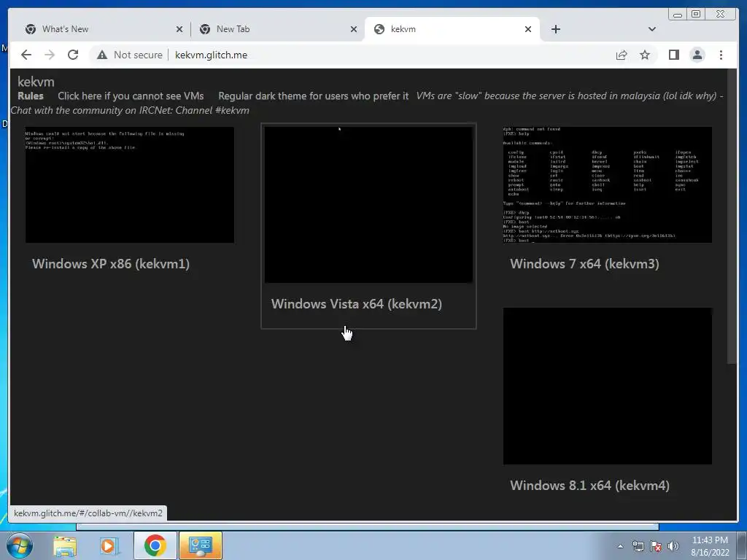Open the Windows XP x86 VM thumbnail
This screenshot has width=747, height=560.
(130, 184)
